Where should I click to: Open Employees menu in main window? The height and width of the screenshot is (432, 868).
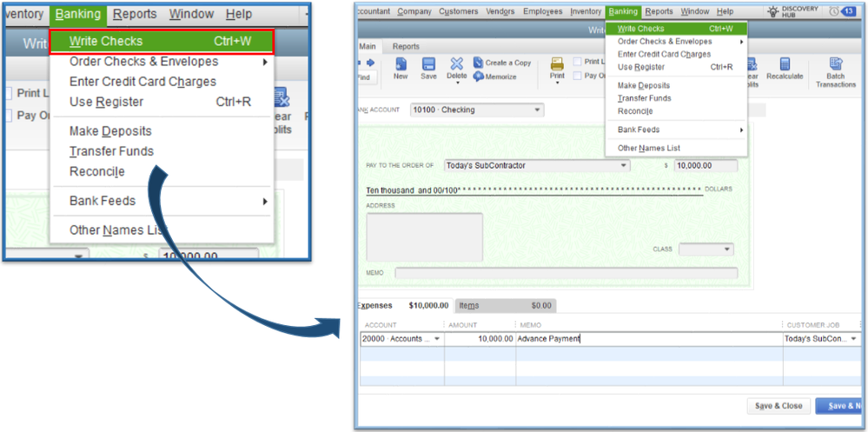pyautogui.click(x=542, y=11)
